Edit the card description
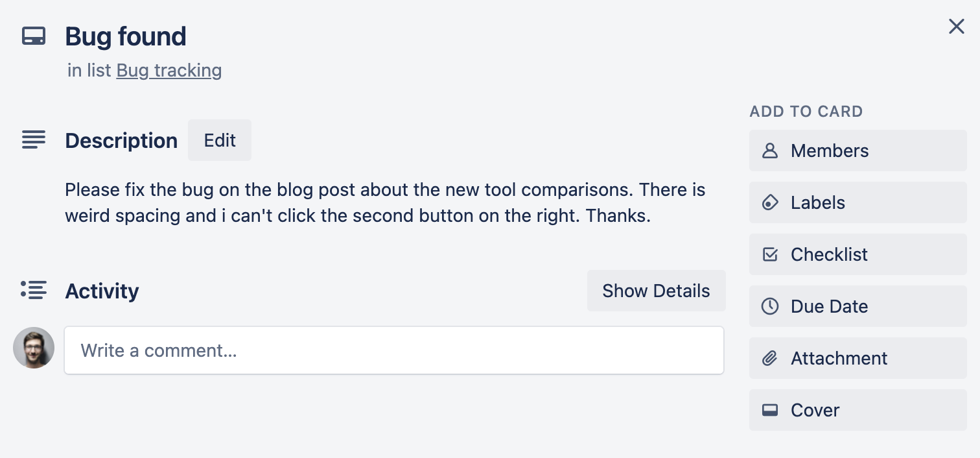This screenshot has width=980, height=458. [220, 140]
